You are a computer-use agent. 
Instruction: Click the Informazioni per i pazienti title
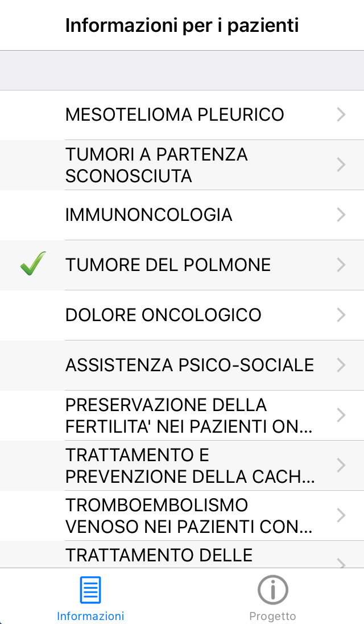pyautogui.click(x=182, y=26)
